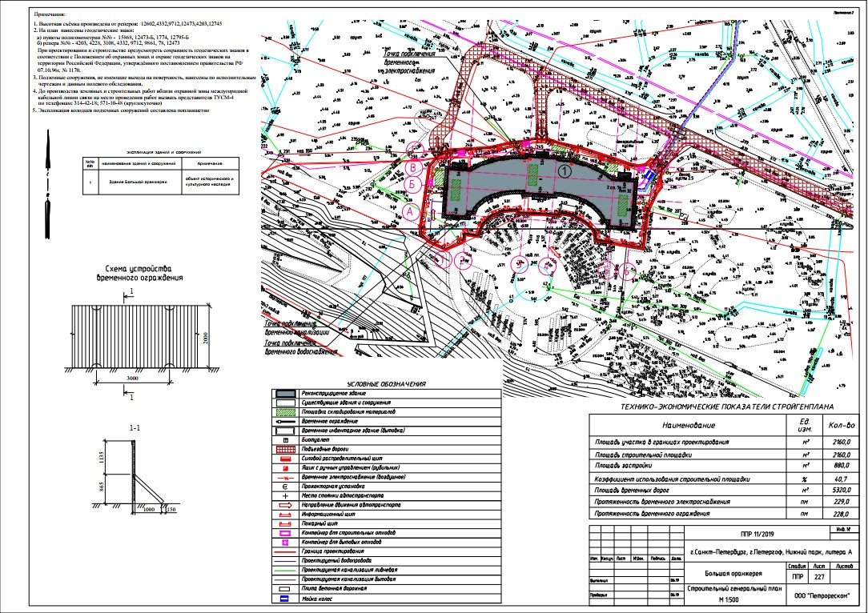Screen dimensions: 868x613
Task: Click the section label '1-1'
Action: (134, 428)
